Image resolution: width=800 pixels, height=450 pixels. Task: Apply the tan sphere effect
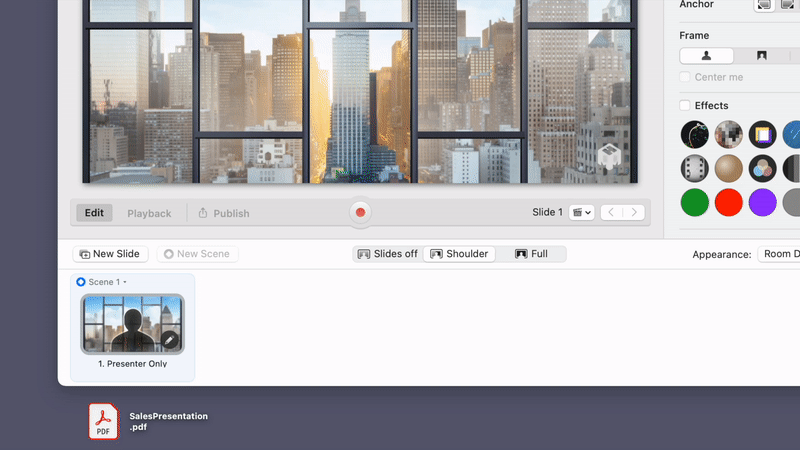click(x=729, y=168)
